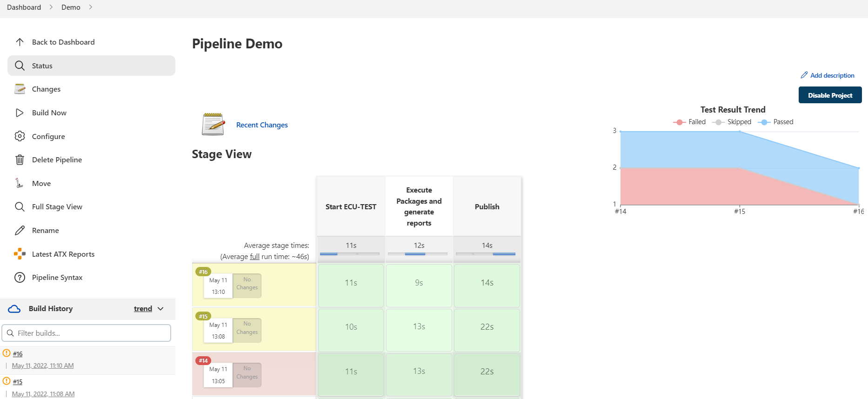Open Latest ATX Reports in the sidebar

pyautogui.click(x=91, y=254)
